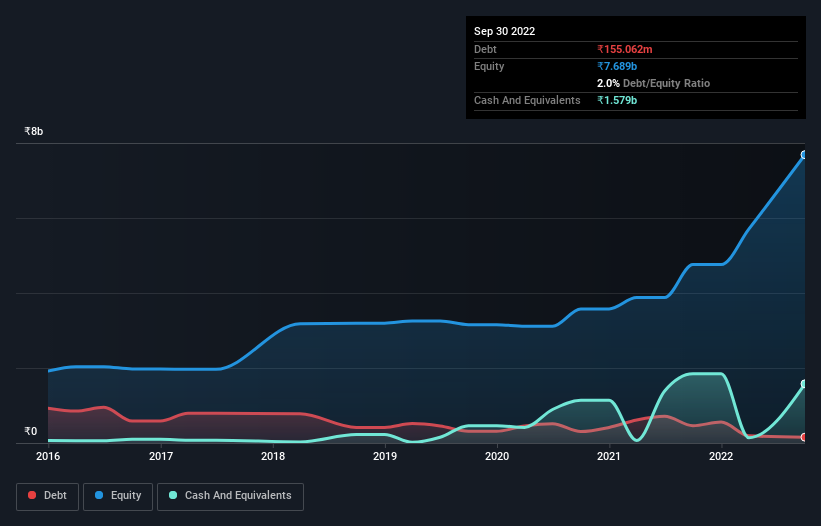Image resolution: width=821 pixels, height=526 pixels.
Task: Select the 2017 x-axis label
Action: click(x=161, y=456)
